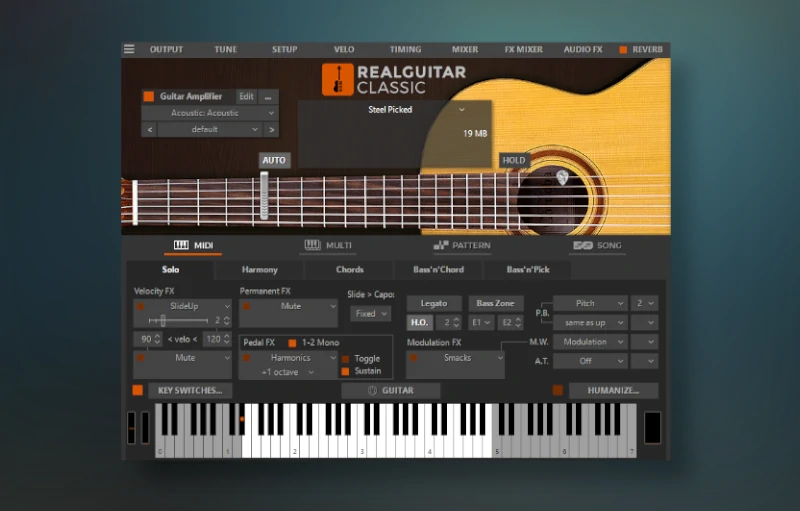The width and height of the screenshot is (800, 511).
Task: Toggle the Smacks modulation FX indicator
Action: (413, 358)
